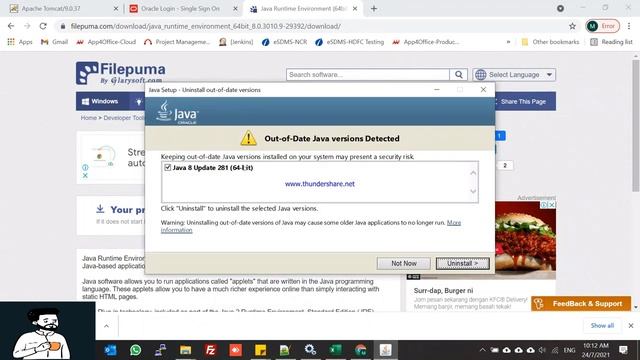The image size is (640, 360).
Task: Open the Home breadcrumb link
Action: tap(88, 118)
